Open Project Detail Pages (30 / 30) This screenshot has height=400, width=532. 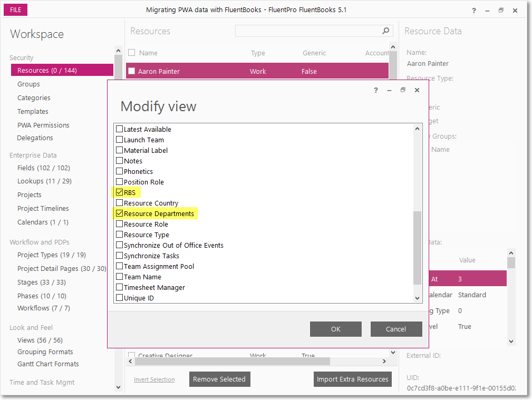[x=62, y=268]
